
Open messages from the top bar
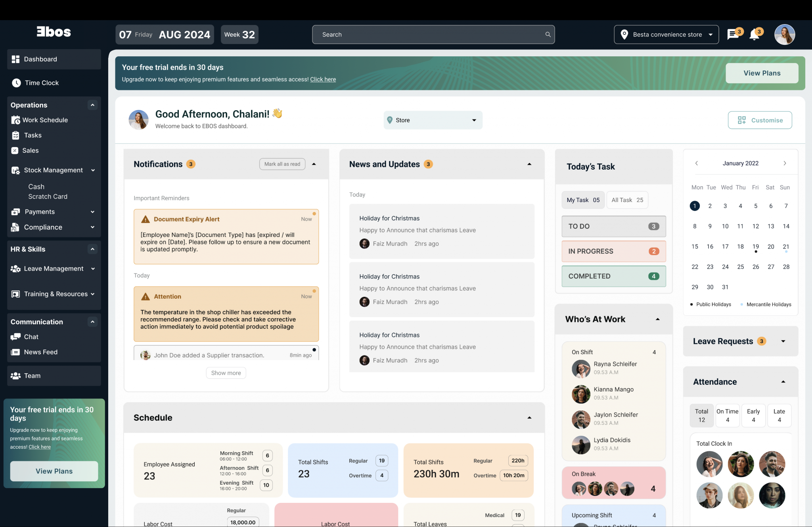click(733, 34)
